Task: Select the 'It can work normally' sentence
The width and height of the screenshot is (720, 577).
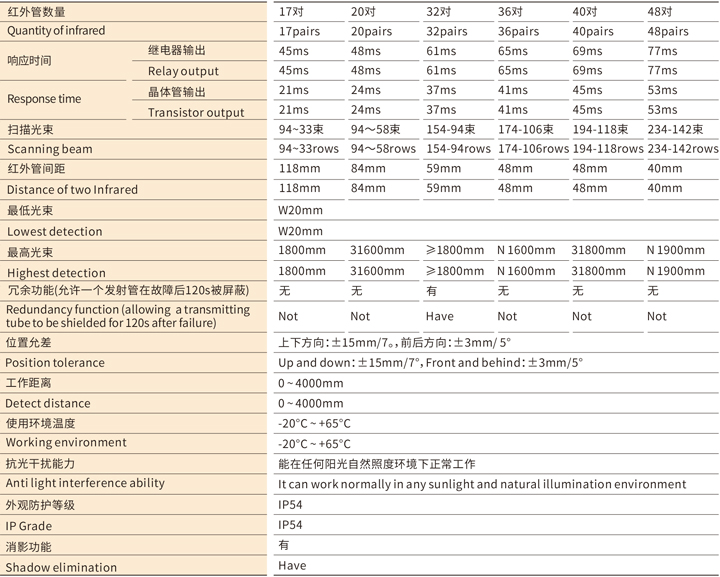Action: (482, 485)
